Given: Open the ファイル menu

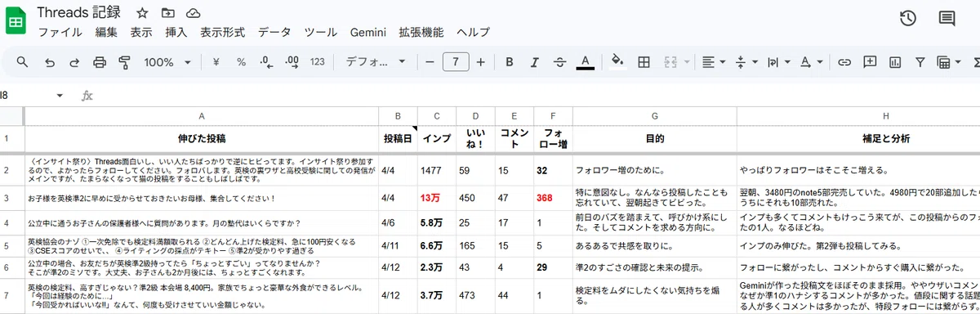Looking at the screenshot, I should coord(60,33).
